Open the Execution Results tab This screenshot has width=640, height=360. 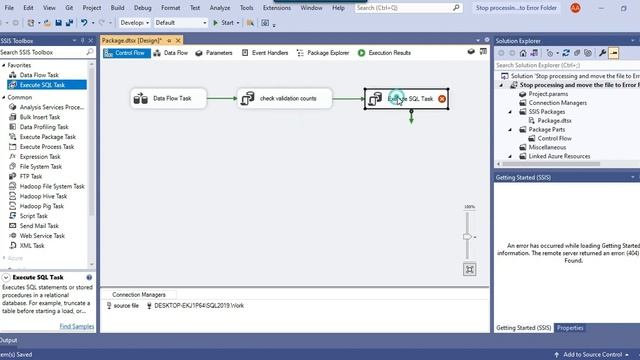[384, 53]
